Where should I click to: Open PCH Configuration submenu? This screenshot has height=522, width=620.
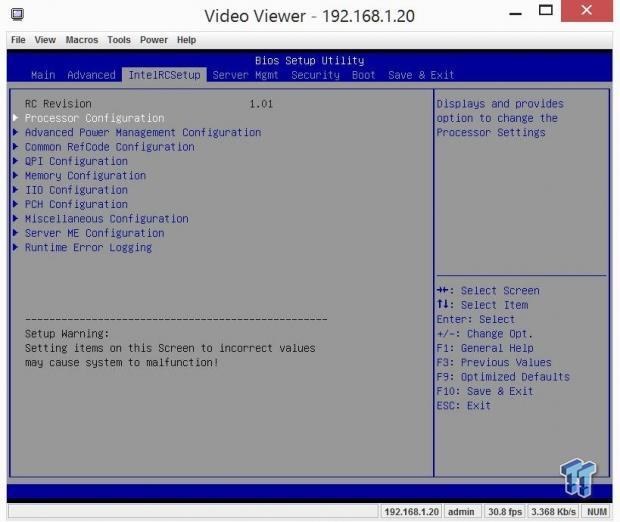click(76, 204)
